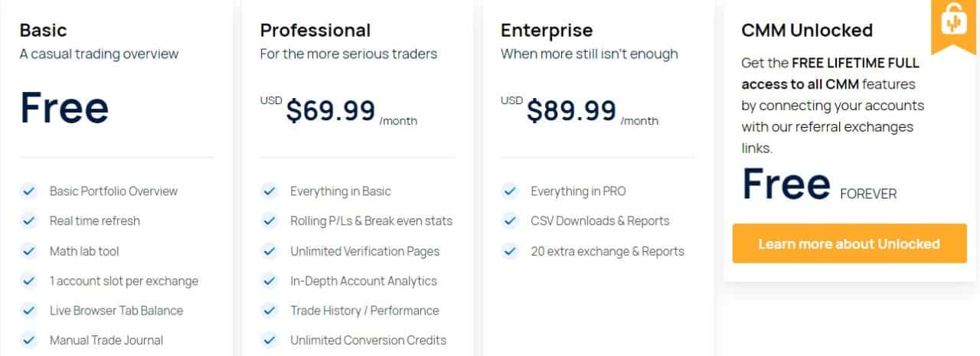This screenshot has width=980, height=356.
Task: Click checkmark next to Everything in Basic
Action: [269, 191]
